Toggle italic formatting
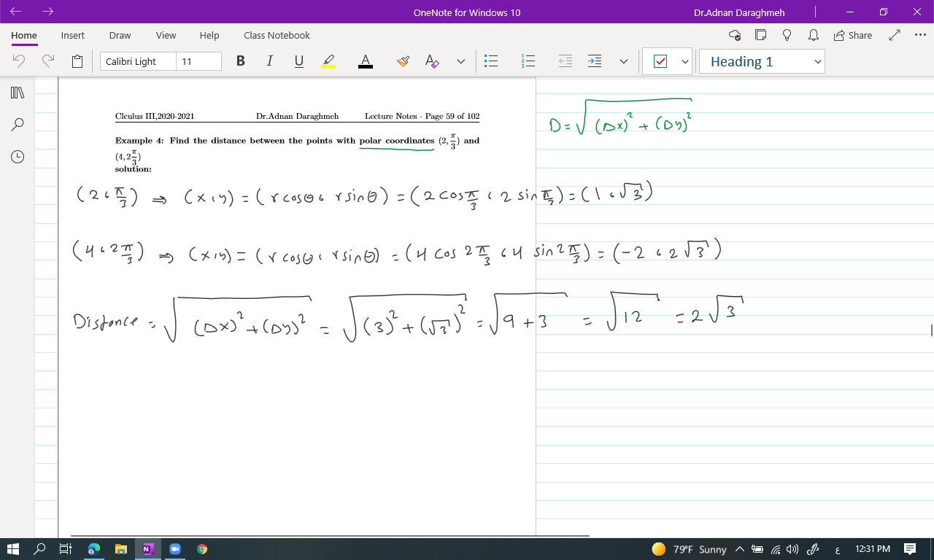The height and width of the screenshot is (560, 934). 269,62
